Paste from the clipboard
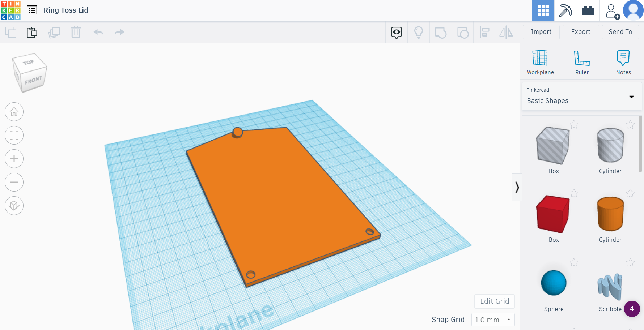644x330 pixels. click(32, 32)
